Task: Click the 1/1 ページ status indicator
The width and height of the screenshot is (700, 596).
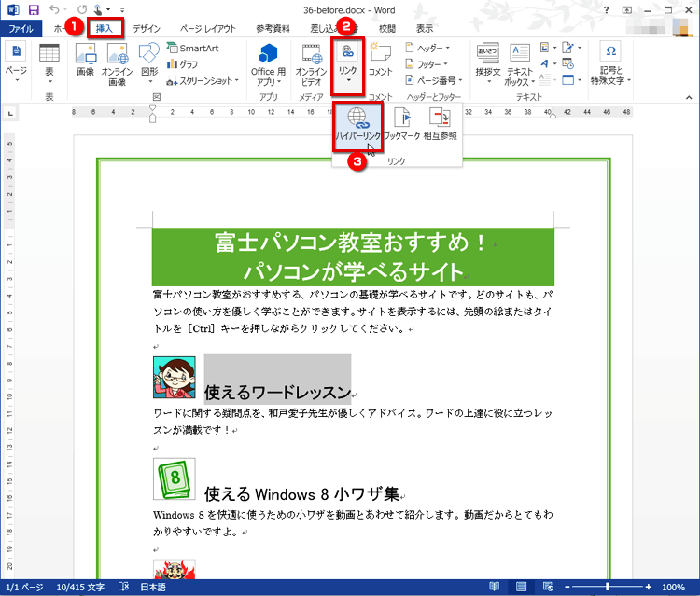Action: click(24, 587)
